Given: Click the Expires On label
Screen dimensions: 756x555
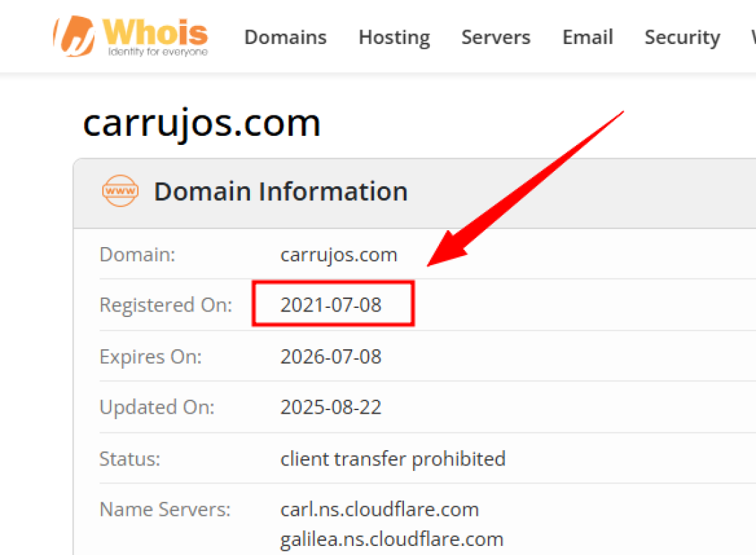Looking at the screenshot, I should 150,358.
